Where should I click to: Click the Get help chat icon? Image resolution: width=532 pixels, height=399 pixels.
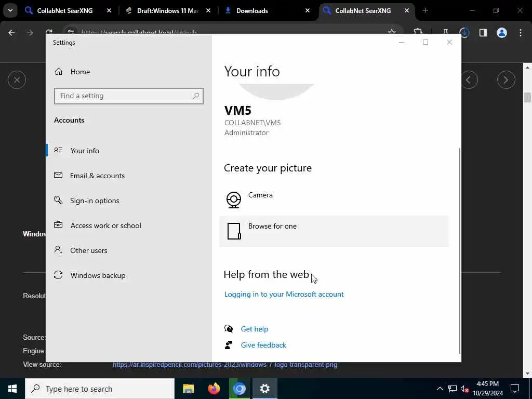pyautogui.click(x=229, y=329)
